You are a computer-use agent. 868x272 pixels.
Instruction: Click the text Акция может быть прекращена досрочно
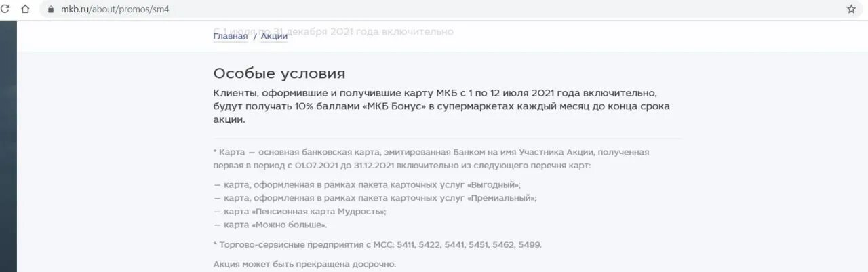point(304,264)
